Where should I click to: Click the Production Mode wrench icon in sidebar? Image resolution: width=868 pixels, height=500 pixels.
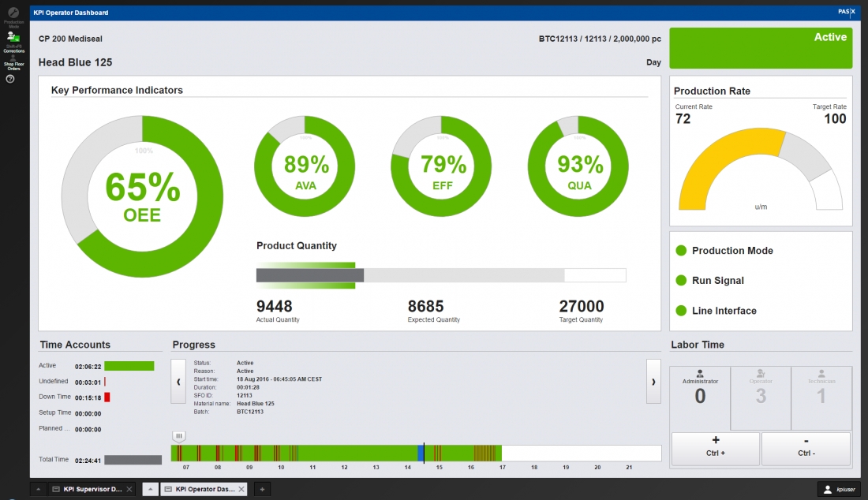click(x=13, y=13)
